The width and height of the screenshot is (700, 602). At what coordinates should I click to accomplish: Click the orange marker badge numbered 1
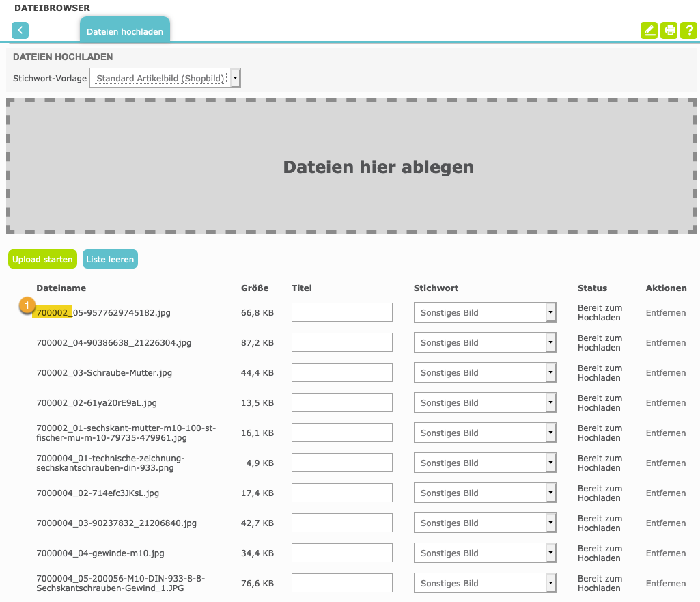pyautogui.click(x=27, y=305)
